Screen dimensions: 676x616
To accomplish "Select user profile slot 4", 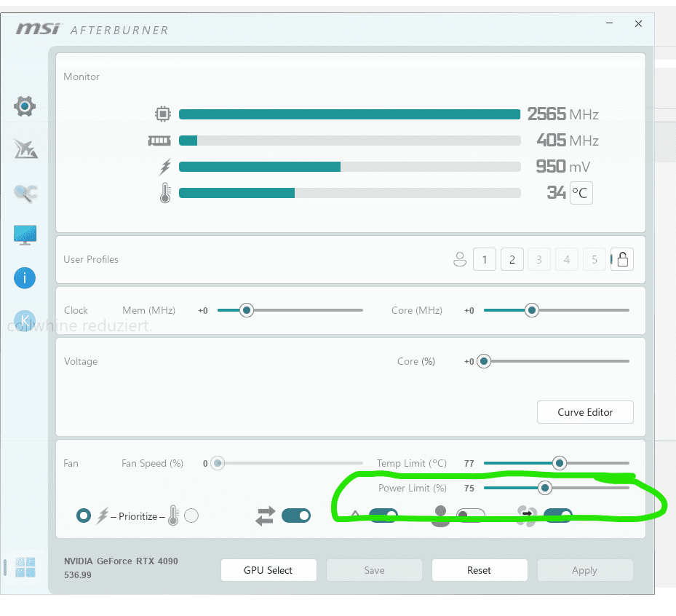I will point(567,259).
